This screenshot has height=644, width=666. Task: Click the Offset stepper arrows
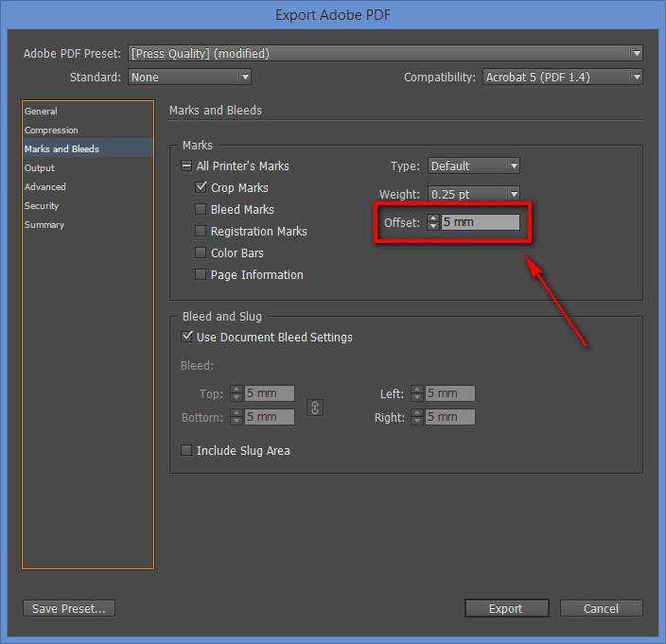point(433,222)
